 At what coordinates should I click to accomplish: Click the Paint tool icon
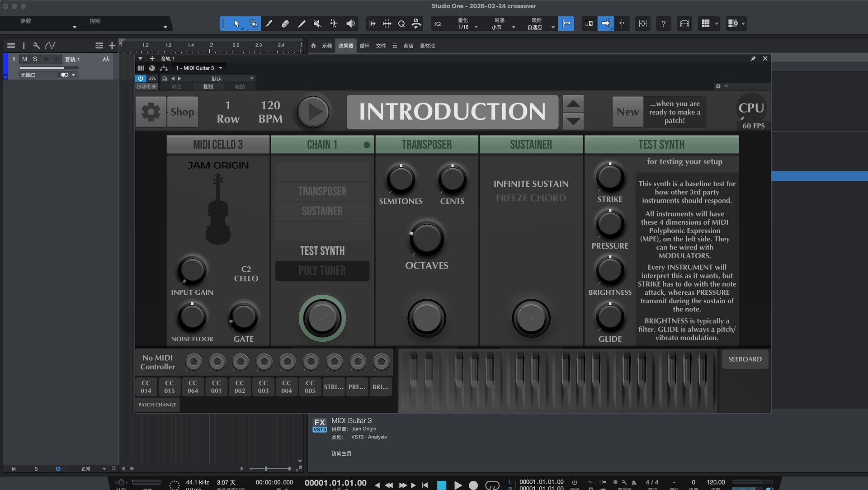(302, 24)
